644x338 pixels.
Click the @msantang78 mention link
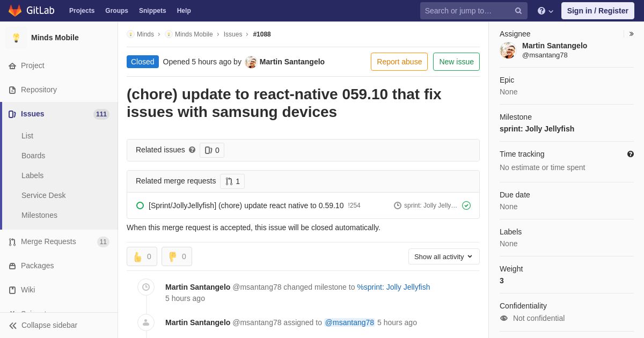(x=349, y=322)
